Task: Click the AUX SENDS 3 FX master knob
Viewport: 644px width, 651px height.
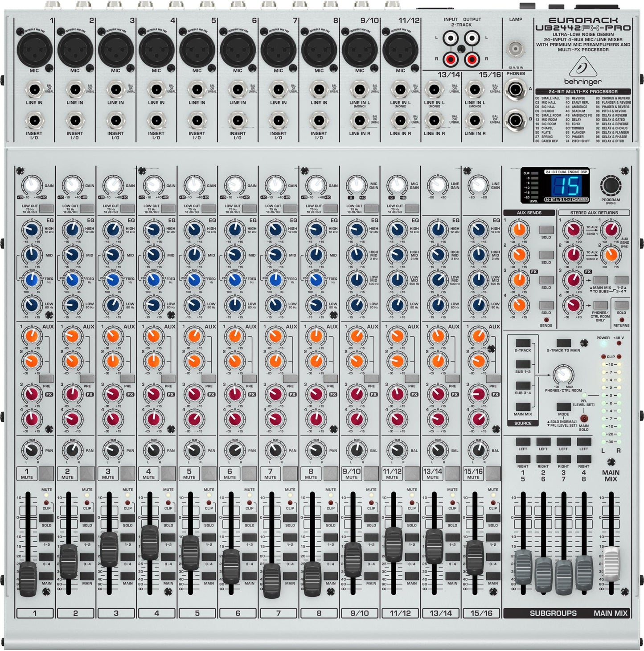Action: coord(519,280)
